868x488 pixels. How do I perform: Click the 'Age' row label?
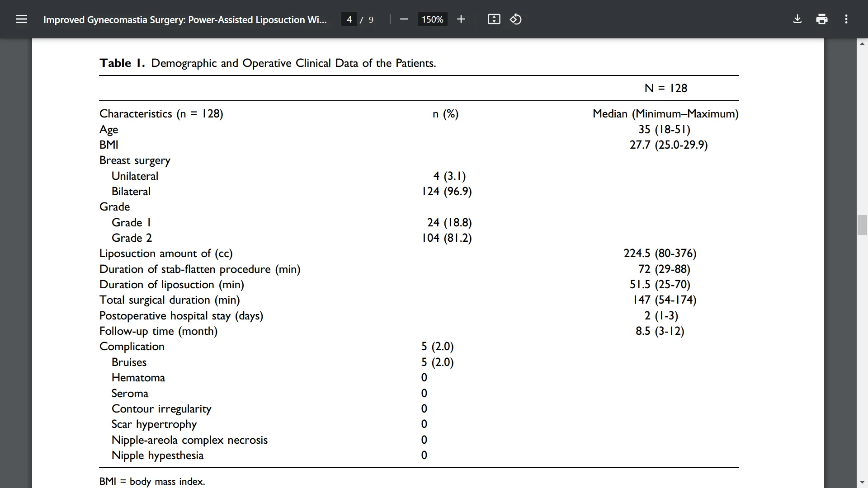pyautogui.click(x=109, y=130)
